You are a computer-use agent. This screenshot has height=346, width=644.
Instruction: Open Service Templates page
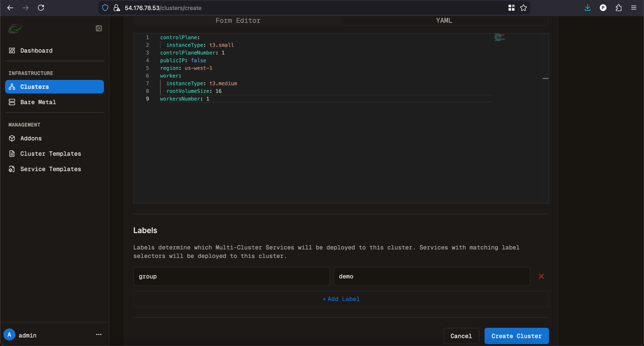50,169
